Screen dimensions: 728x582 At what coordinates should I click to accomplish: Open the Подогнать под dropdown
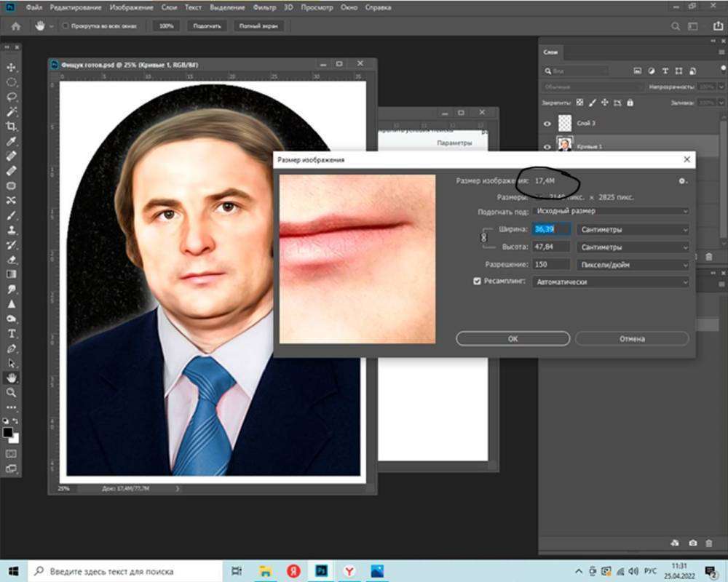610,211
